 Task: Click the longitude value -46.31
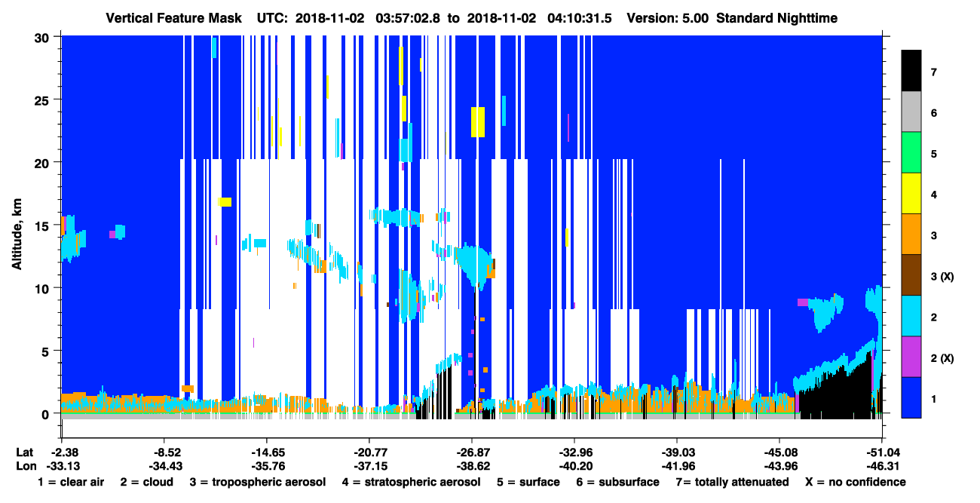click(882, 466)
